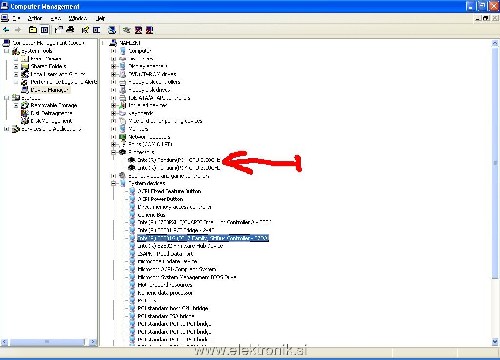Select the first Intel Pentium CPU entry
The height and width of the screenshot is (360, 500).
point(179,160)
